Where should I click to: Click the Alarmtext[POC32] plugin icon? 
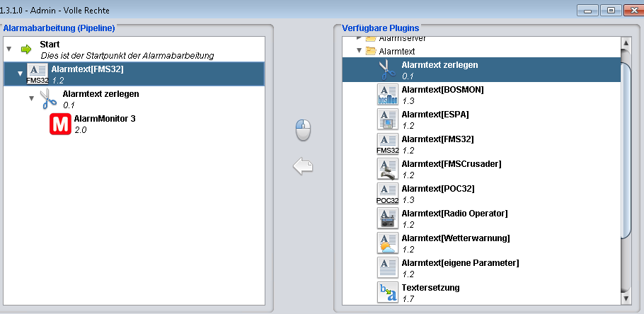(x=388, y=193)
